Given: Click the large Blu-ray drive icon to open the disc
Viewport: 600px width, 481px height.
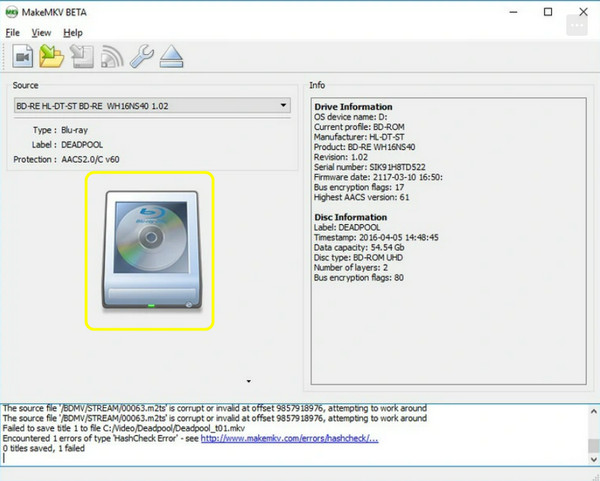Looking at the screenshot, I should click(x=150, y=251).
